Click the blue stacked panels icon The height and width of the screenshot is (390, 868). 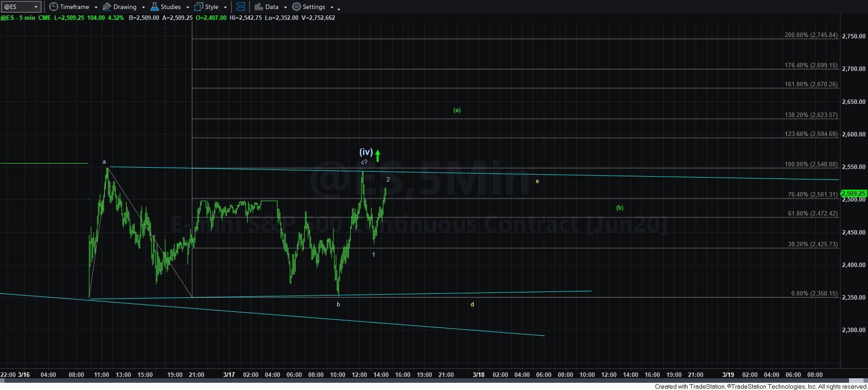click(x=241, y=7)
